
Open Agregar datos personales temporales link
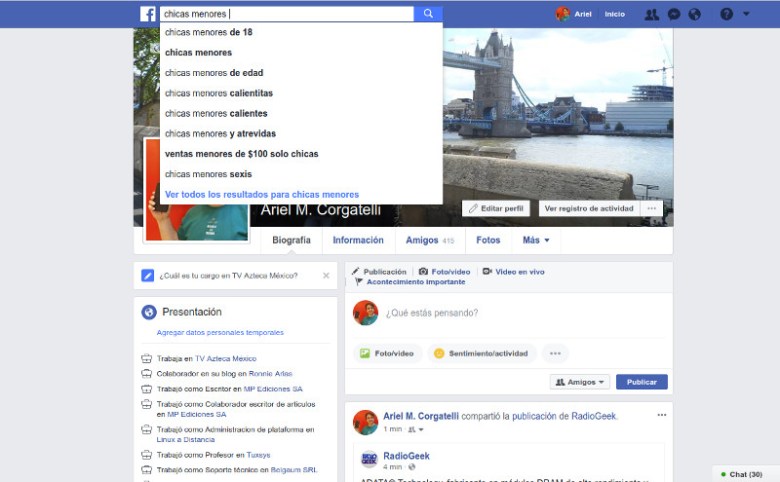click(220, 332)
